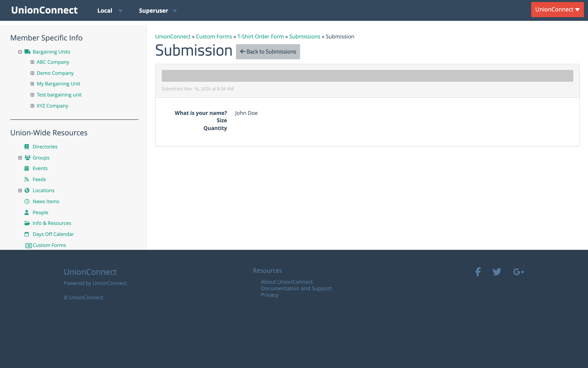Viewport: 588px width, 368px height.
Task: Open My Bargaining Unit link
Action: coord(58,84)
